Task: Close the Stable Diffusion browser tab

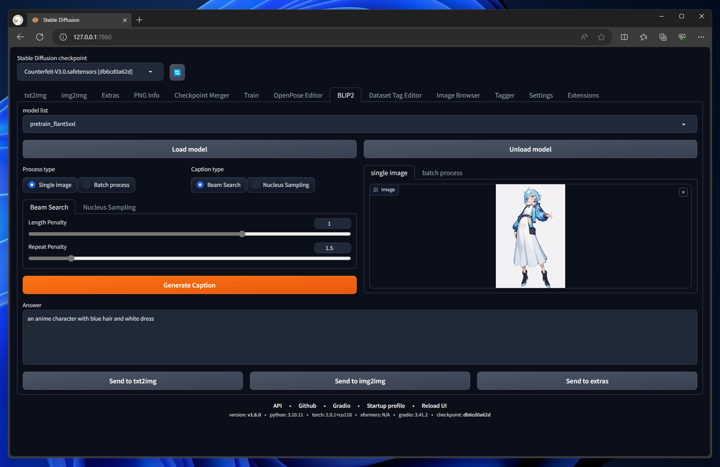Action: tap(124, 20)
